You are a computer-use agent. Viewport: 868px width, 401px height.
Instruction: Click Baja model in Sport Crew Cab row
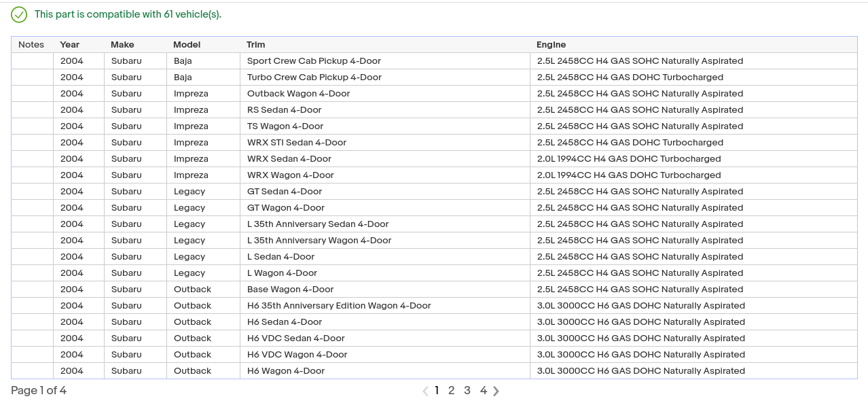(x=204, y=61)
